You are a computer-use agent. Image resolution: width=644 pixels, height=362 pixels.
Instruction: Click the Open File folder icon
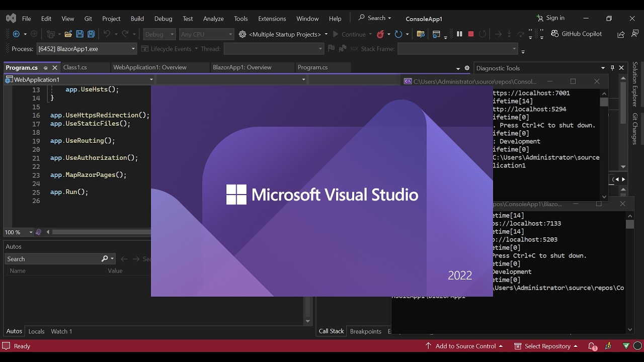pos(68,34)
